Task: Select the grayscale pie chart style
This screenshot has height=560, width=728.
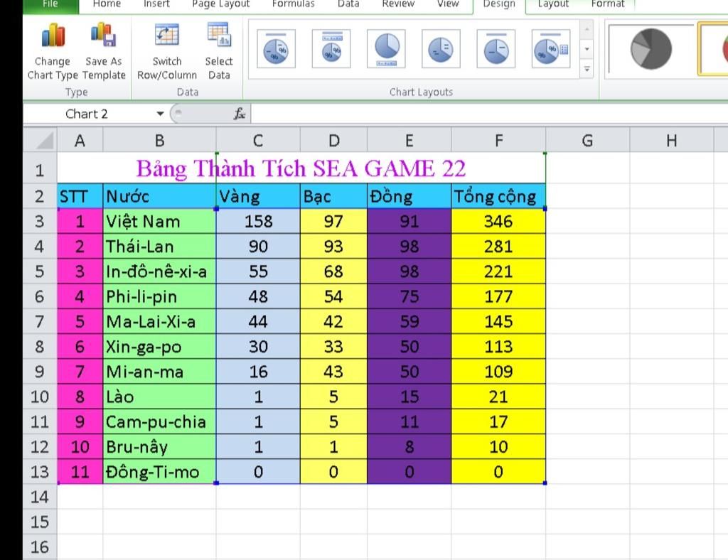Action: click(651, 49)
